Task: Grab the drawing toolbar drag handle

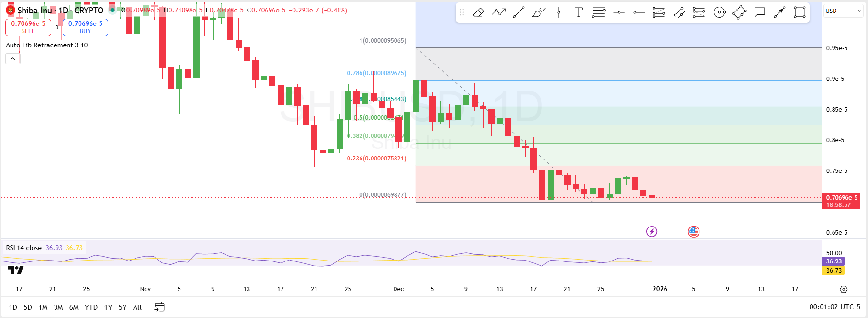Action: coord(462,12)
